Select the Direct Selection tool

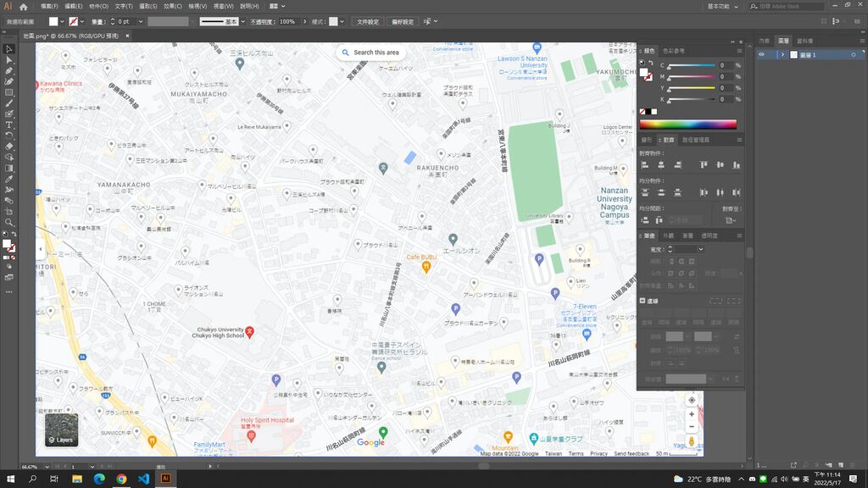(8, 60)
